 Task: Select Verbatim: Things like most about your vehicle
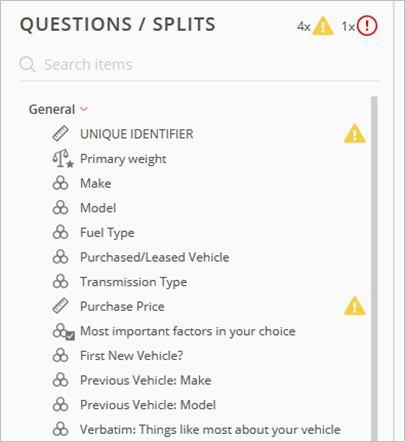pyautogui.click(x=210, y=430)
